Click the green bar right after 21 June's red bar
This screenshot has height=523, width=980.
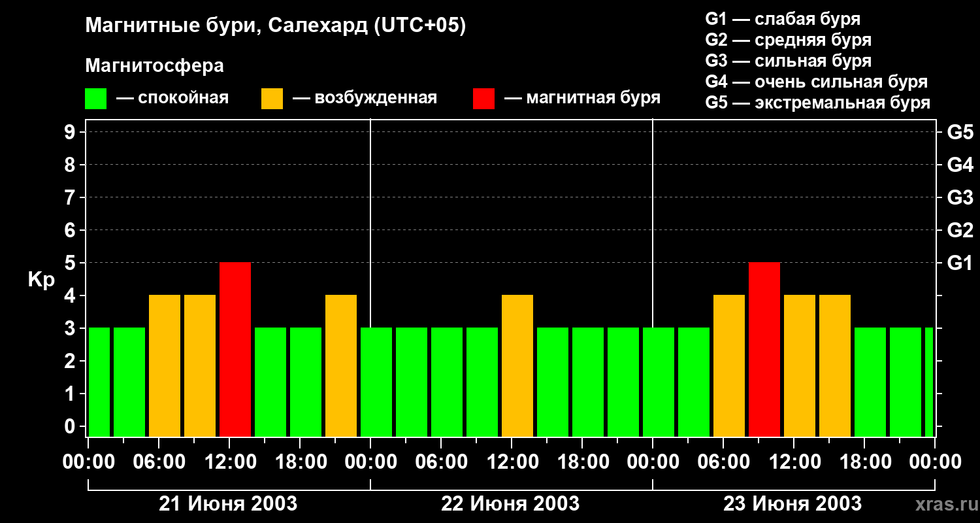(x=270, y=382)
